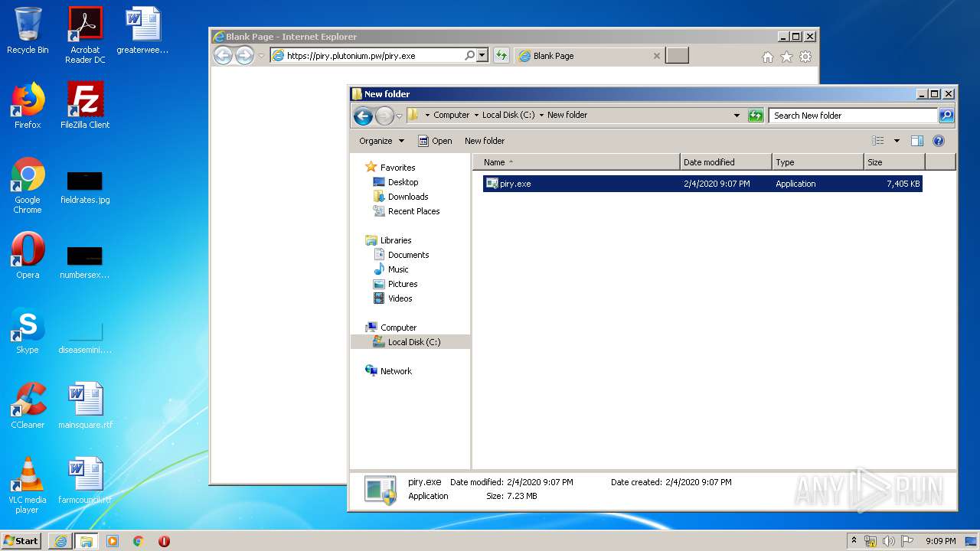The height and width of the screenshot is (551, 980).
Task: Click Computer in the Explorer breadcrumb
Action: pos(451,115)
